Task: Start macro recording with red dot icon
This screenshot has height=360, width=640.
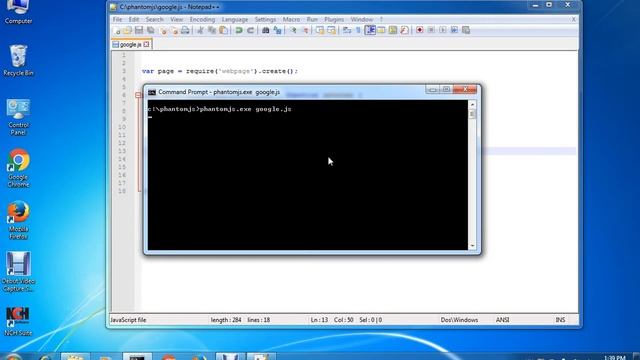Action: (x=419, y=30)
